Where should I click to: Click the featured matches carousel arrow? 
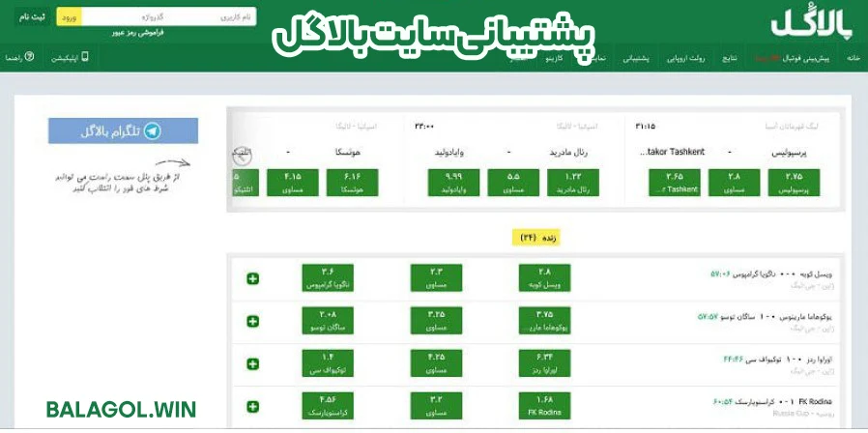point(243,157)
